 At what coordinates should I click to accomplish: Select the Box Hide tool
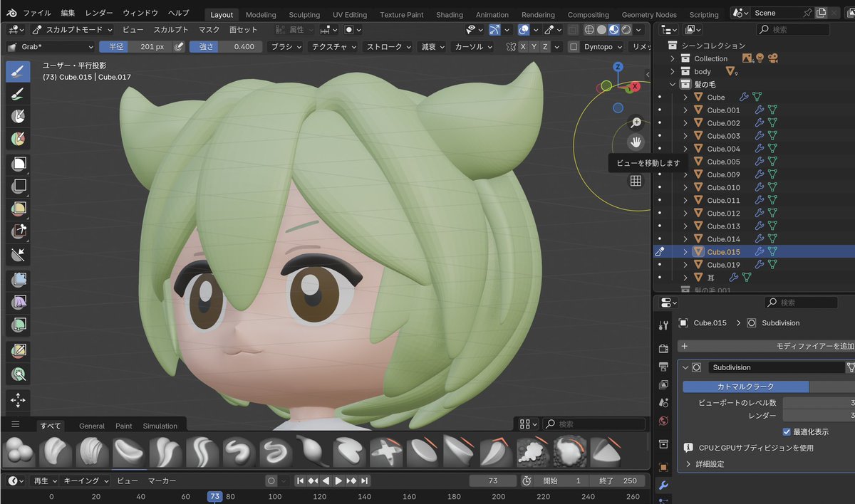(19, 187)
